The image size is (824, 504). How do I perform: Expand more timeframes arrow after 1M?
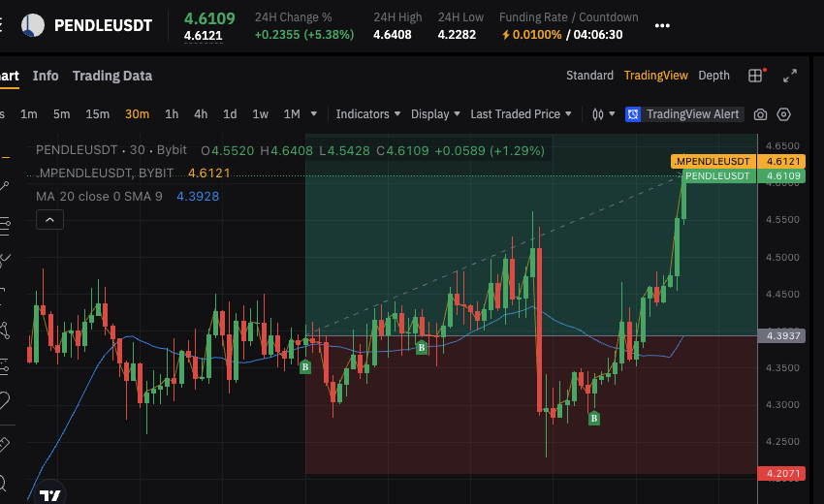pos(314,114)
